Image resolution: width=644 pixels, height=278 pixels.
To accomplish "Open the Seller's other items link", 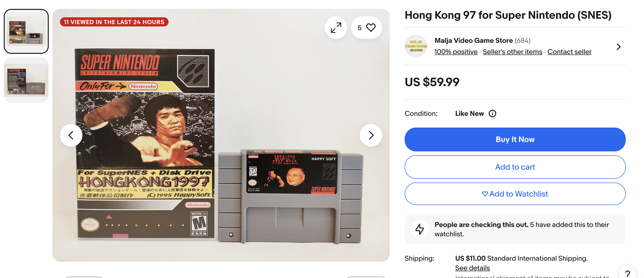I will 512,52.
